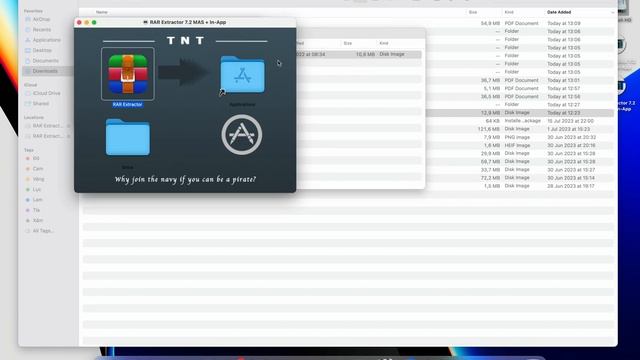Open the App Store circular icon
640x360 pixels.
coord(242,134)
